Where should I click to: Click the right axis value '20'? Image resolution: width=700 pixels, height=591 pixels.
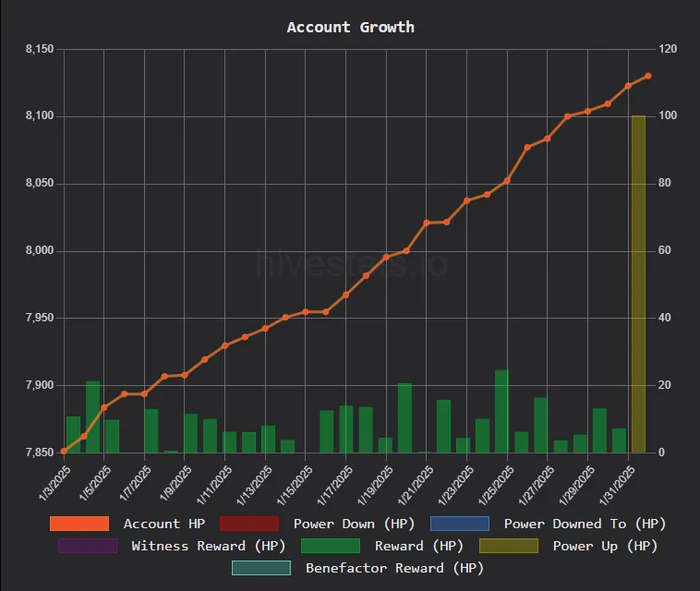click(665, 385)
